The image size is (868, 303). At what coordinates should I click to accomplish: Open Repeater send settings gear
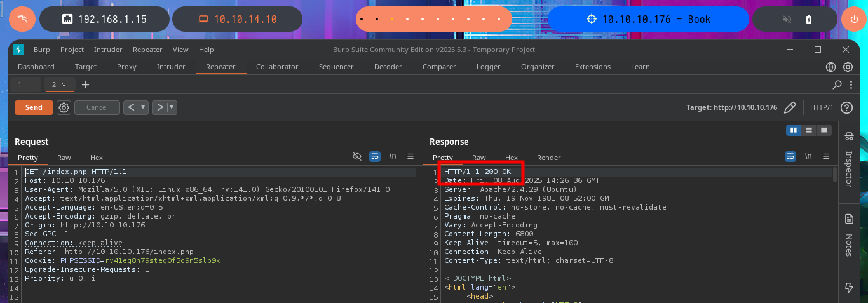tap(64, 107)
